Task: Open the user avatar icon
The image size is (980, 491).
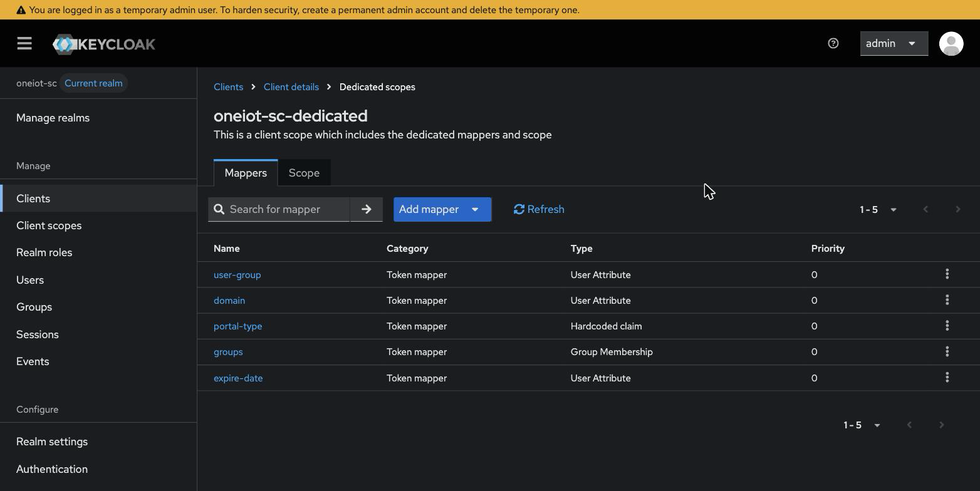Action: (x=951, y=43)
